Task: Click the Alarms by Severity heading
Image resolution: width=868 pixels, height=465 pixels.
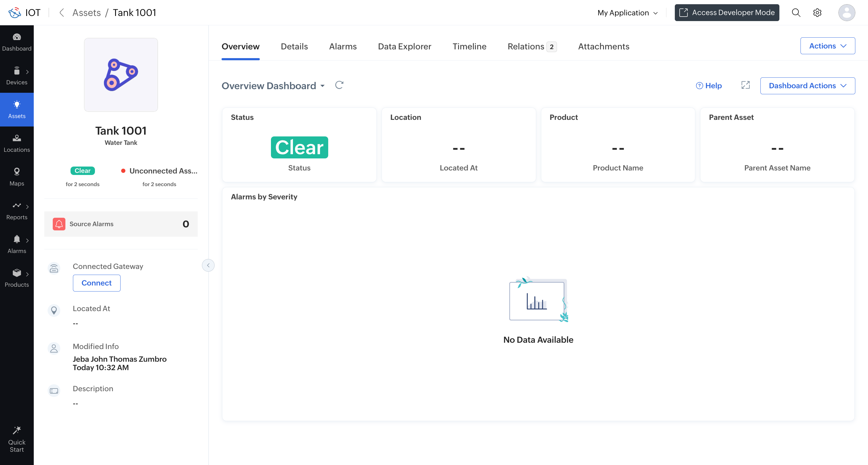Action: (264, 197)
